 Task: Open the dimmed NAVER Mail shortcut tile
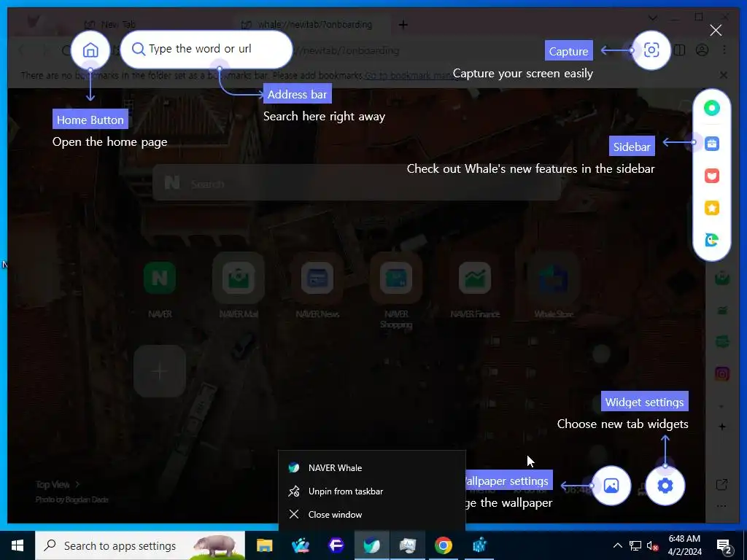tap(239, 278)
